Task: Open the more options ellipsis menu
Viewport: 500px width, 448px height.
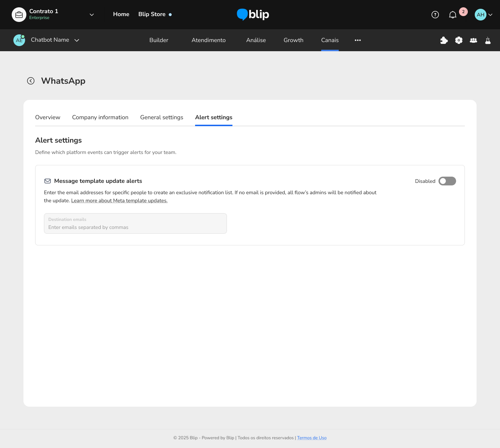Action: pos(358,40)
